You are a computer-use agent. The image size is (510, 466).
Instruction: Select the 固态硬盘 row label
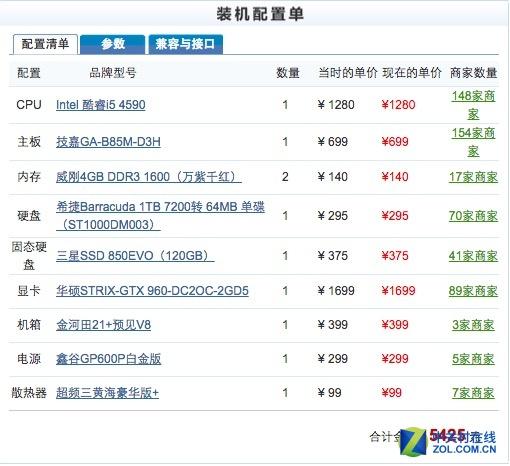[29, 256]
